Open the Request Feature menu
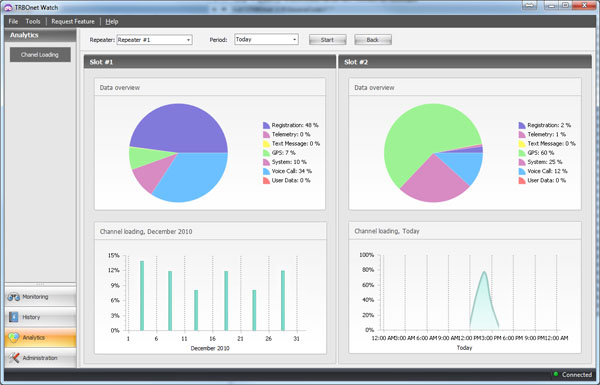600x385 pixels. click(x=73, y=21)
